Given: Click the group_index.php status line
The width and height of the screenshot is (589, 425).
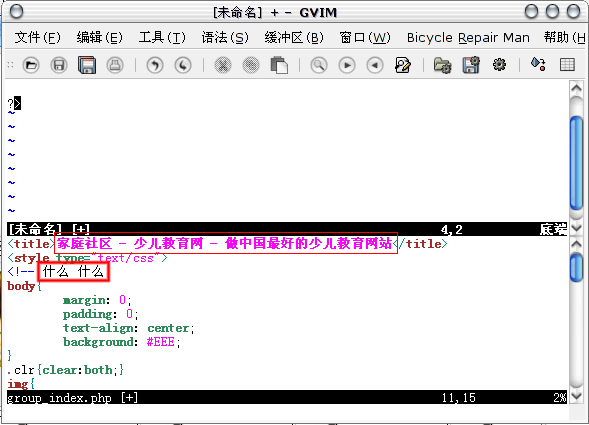Looking at the screenshot, I should click(287, 398).
